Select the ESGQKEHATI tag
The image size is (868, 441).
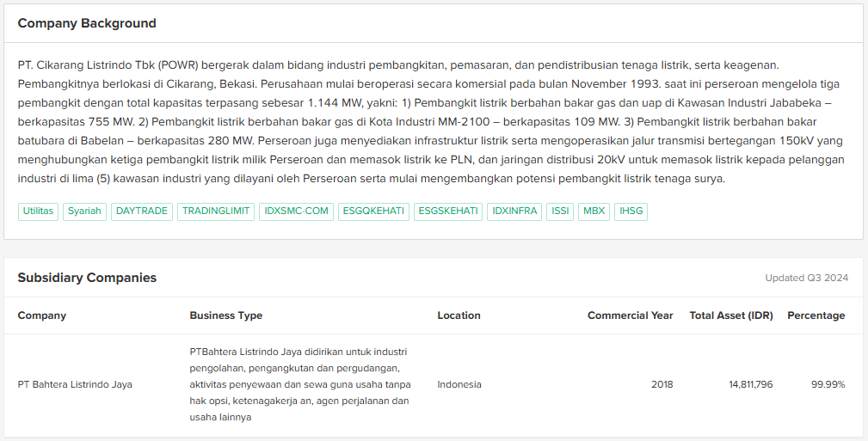pyautogui.click(x=373, y=211)
